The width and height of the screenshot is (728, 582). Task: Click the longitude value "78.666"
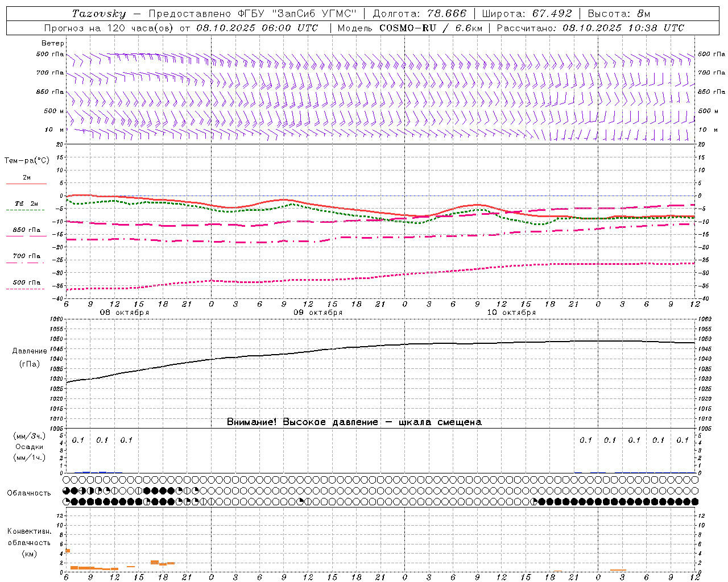point(447,14)
